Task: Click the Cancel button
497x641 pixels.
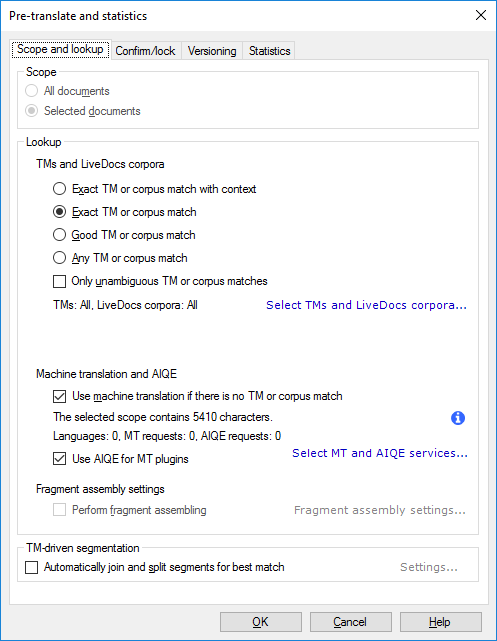Action: pyautogui.click(x=351, y=622)
